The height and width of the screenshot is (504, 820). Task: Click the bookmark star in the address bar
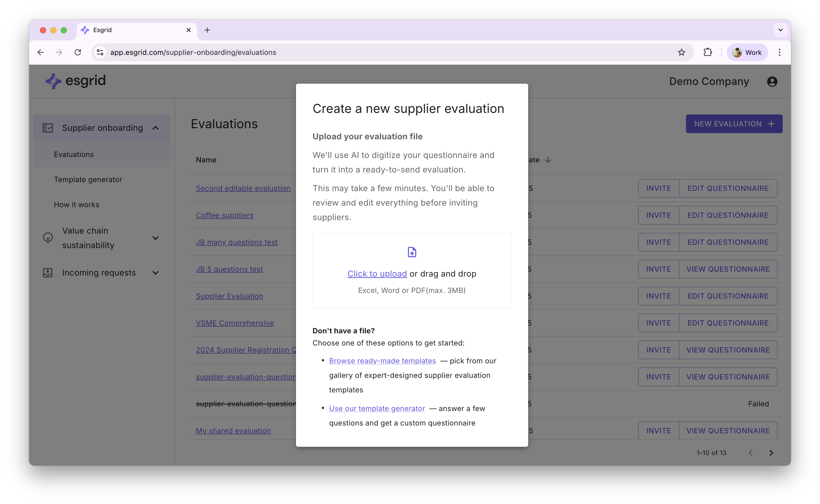pyautogui.click(x=682, y=52)
